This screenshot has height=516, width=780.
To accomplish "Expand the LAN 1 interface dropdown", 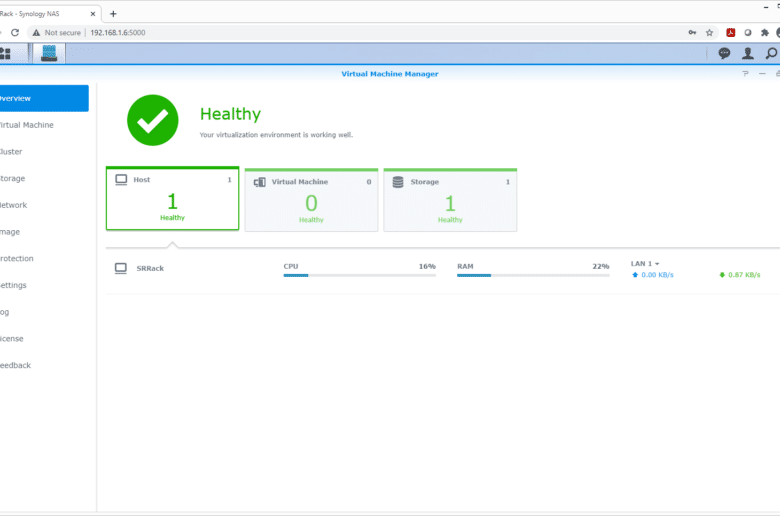I will point(645,264).
